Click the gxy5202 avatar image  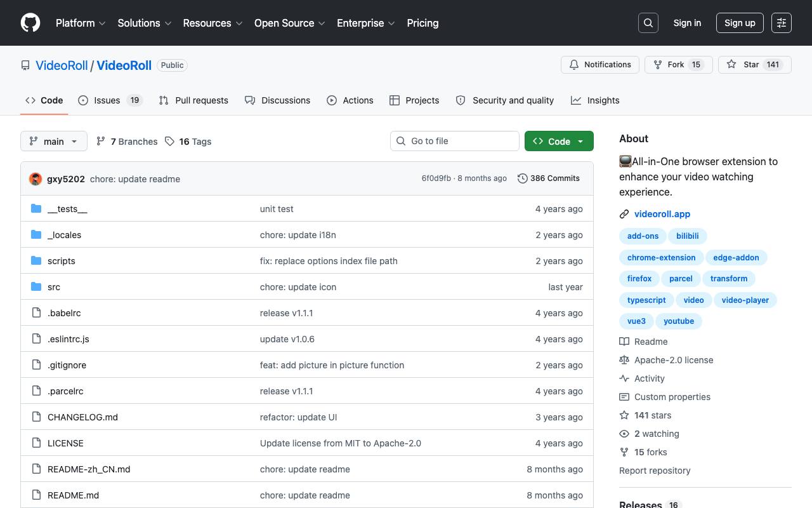coord(36,179)
